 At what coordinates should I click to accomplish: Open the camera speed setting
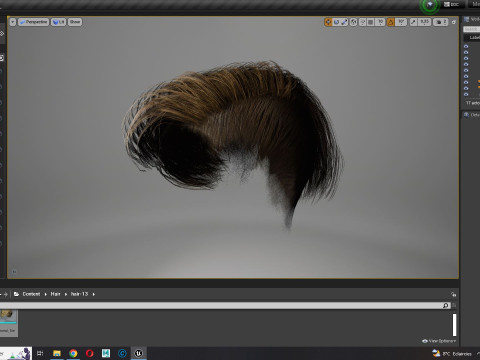pyautogui.click(x=441, y=22)
